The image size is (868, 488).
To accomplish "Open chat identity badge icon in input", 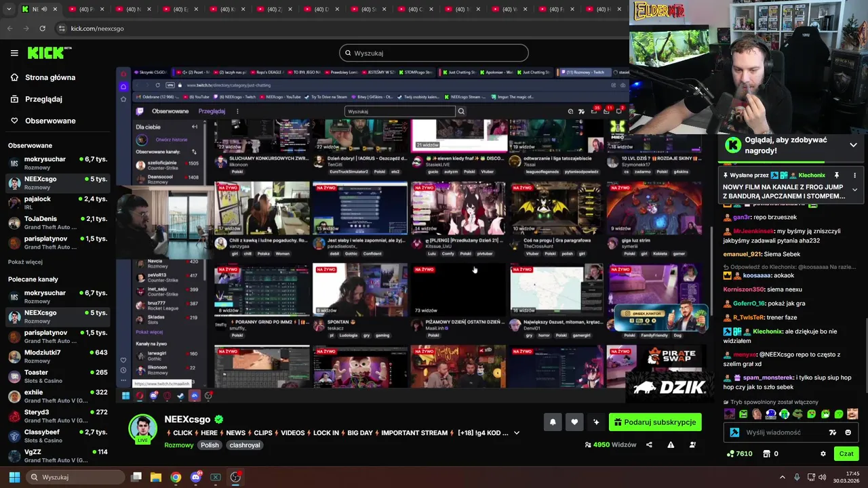I will click(x=734, y=432).
